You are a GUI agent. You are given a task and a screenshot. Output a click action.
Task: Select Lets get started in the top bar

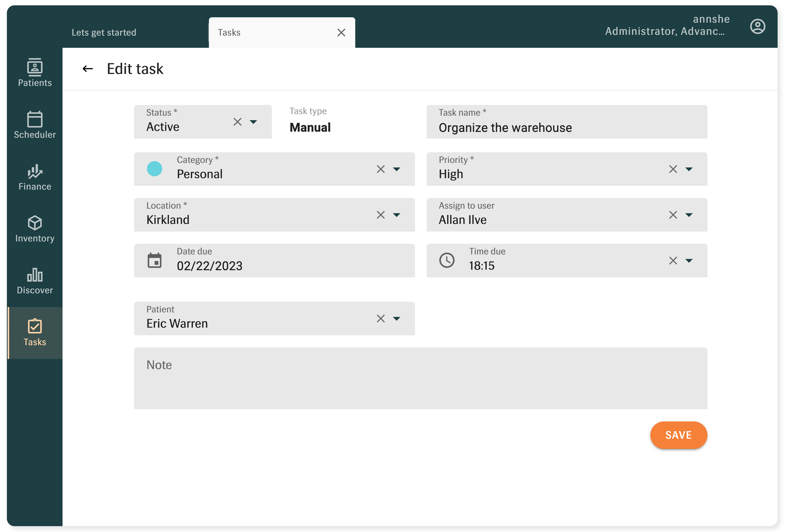click(x=104, y=32)
